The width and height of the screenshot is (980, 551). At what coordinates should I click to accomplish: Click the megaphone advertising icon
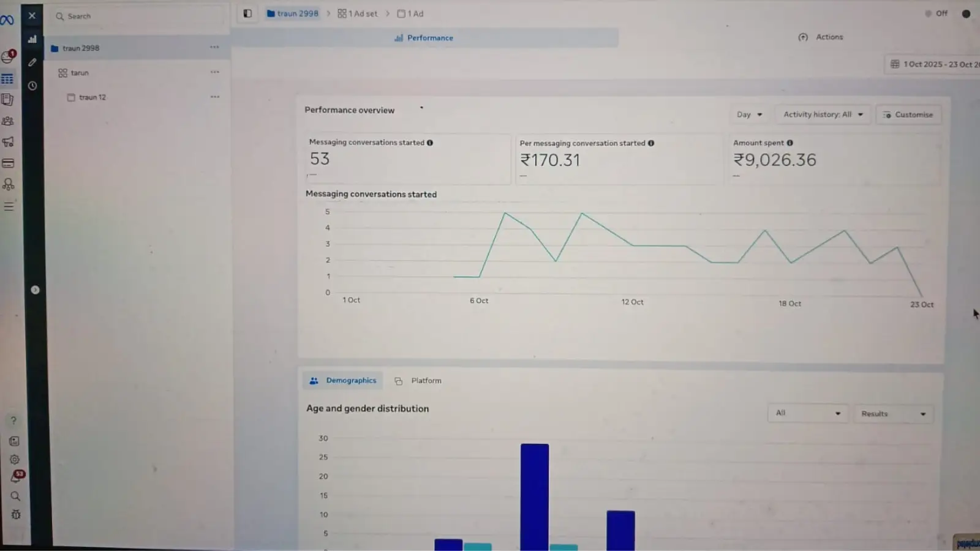tap(8, 142)
